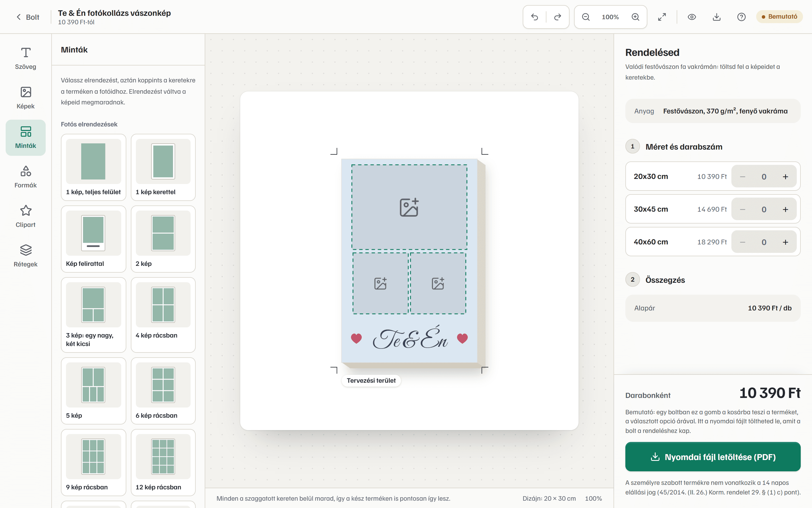
Task: Choose the '2 kép' layout
Action: [163, 239]
